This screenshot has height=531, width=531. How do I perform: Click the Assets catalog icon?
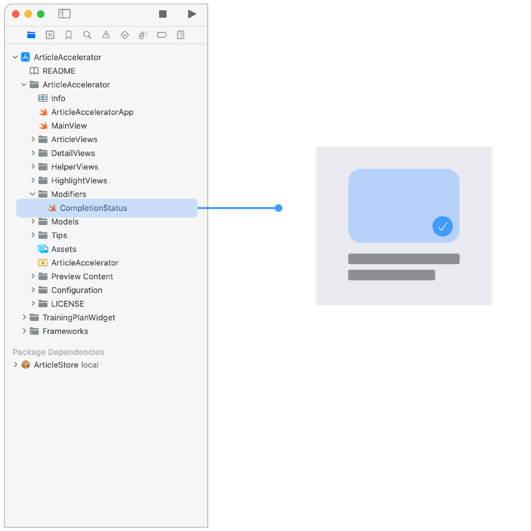coord(43,249)
